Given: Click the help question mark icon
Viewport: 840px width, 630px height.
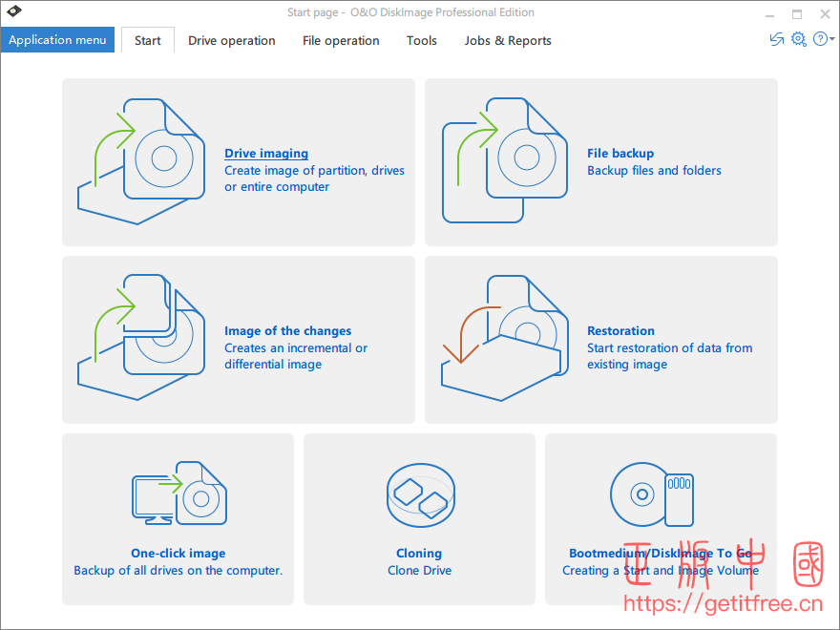Looking at the screenshot, I should (820, 39).
